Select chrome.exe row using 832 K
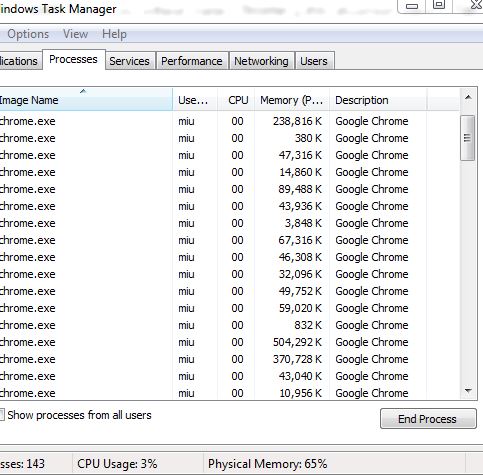 click(230, 325)
